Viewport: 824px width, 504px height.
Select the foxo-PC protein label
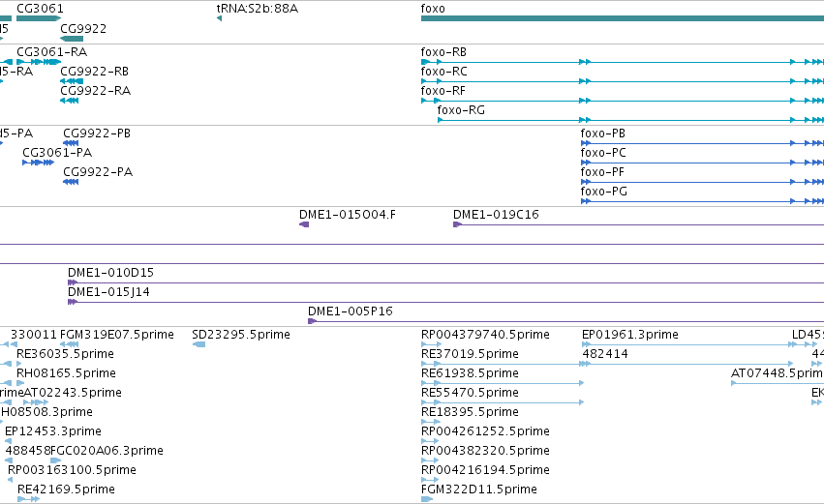[603, 153]
